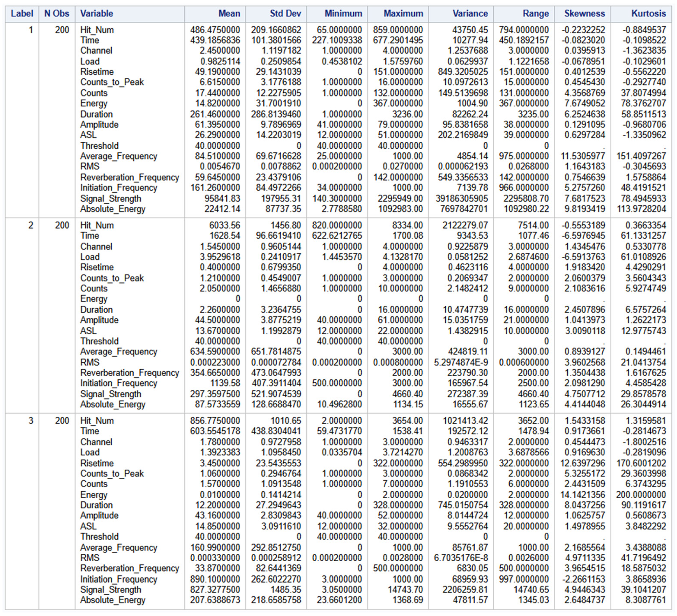Screen dimensions: 677x616
Task: Click std dev value 651.7814875
Action: 276,352
